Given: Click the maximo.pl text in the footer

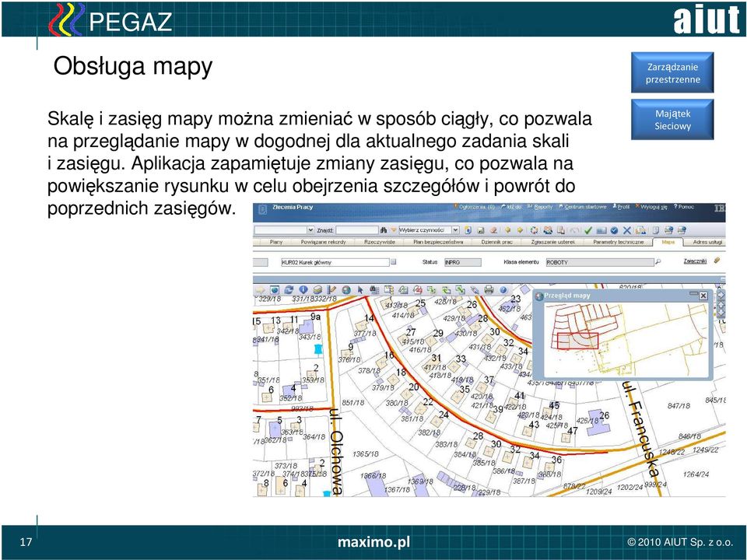Looking at the screenshot, I should coord(373,542).
